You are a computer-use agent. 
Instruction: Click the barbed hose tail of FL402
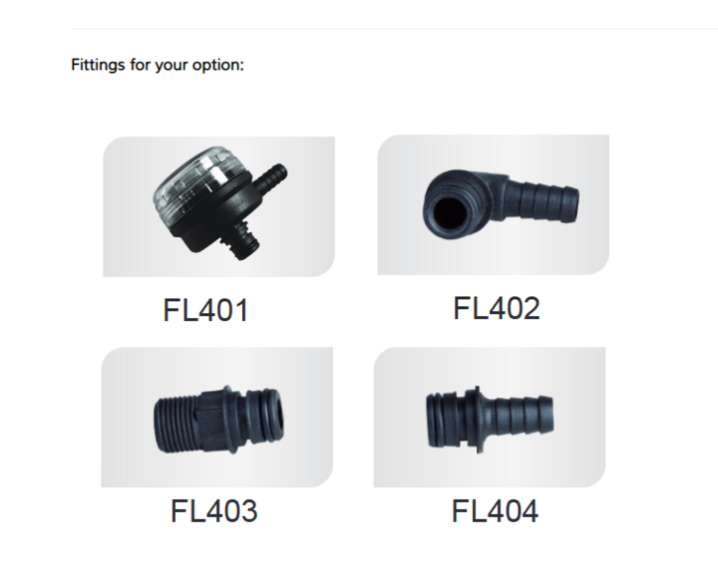545,200
